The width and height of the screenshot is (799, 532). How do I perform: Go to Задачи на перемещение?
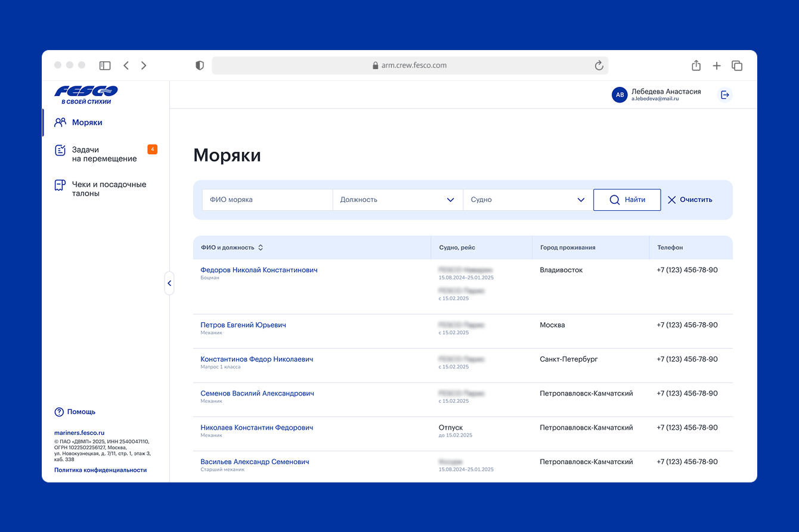point(104,154)
